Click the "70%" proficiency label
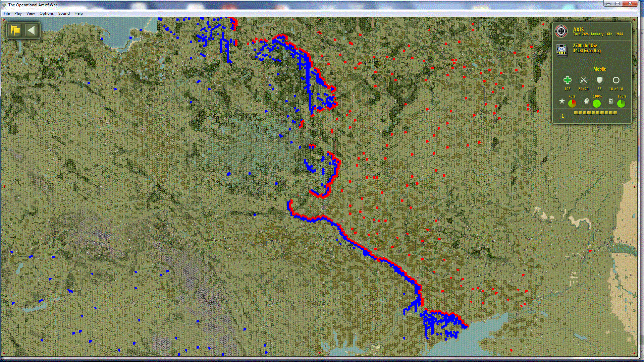This screenshot has width=644, height=362. tap(572, 96)
